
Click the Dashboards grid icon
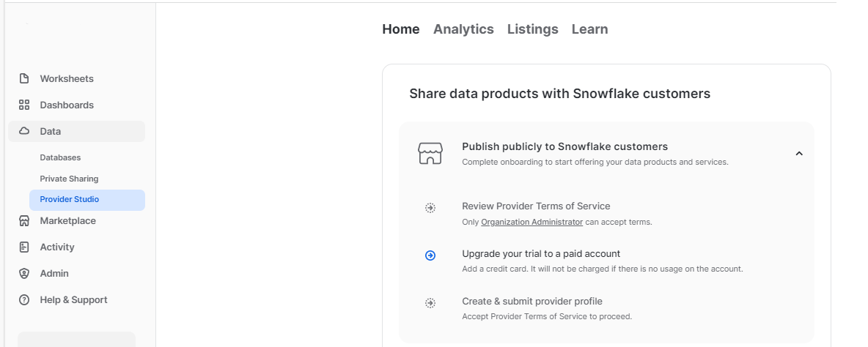click(x=24, y=105)
